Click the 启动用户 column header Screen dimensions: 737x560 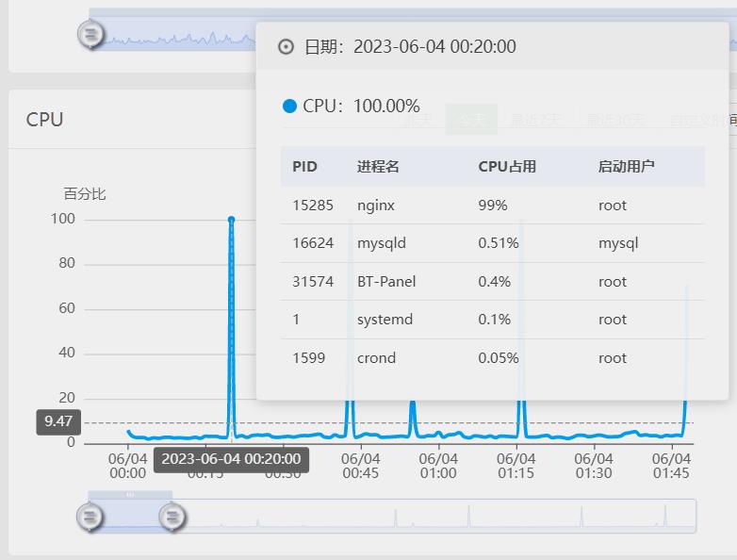(x=626, y=167)
